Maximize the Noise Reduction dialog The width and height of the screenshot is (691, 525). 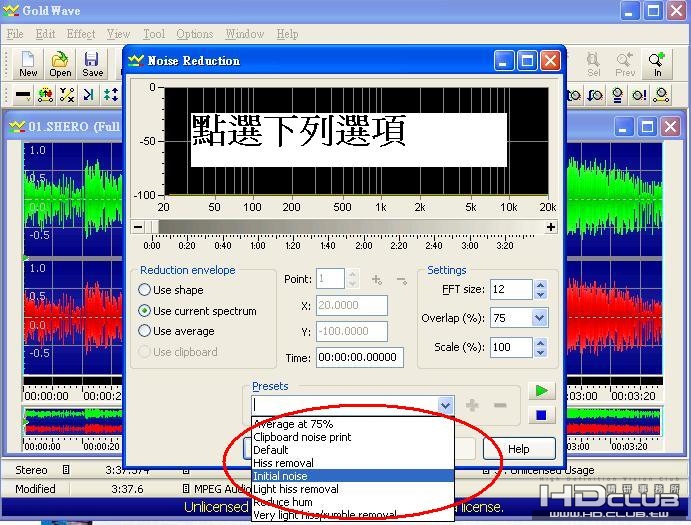527,61
